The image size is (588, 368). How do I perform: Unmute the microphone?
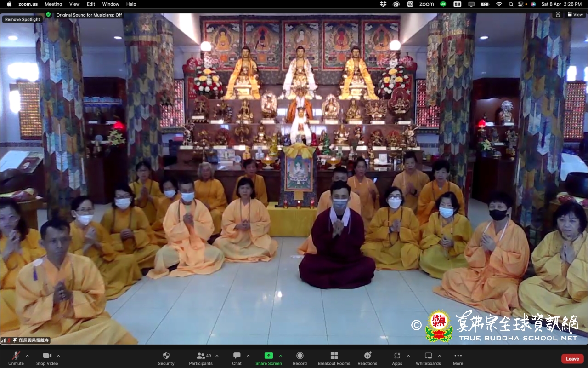[16, 356]
